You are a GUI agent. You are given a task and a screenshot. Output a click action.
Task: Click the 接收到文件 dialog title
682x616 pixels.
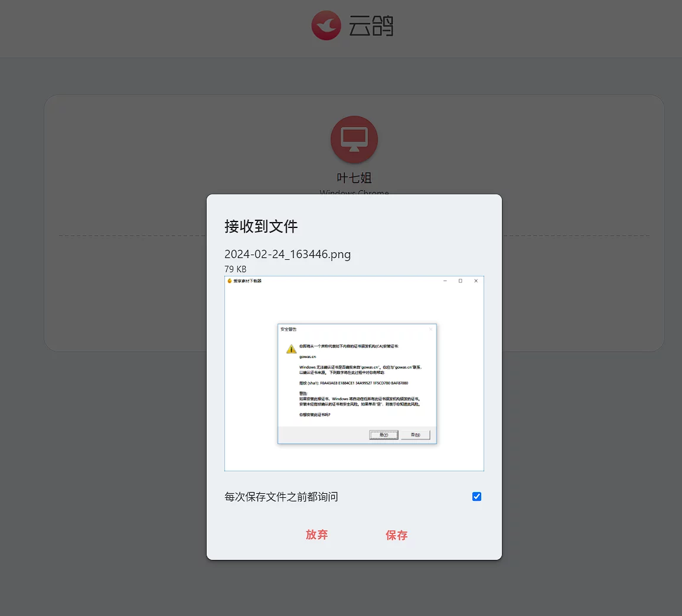(x=261, y=226)
